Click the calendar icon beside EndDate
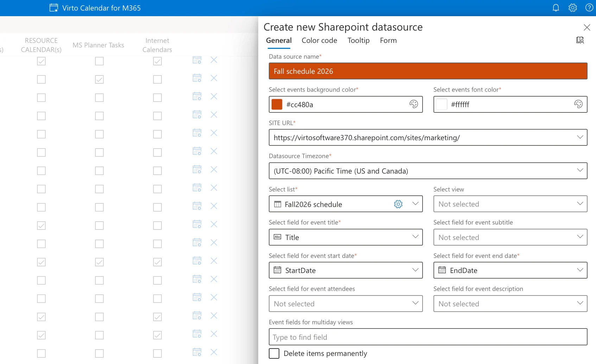 pyautogui.click(x=442, y=270)
